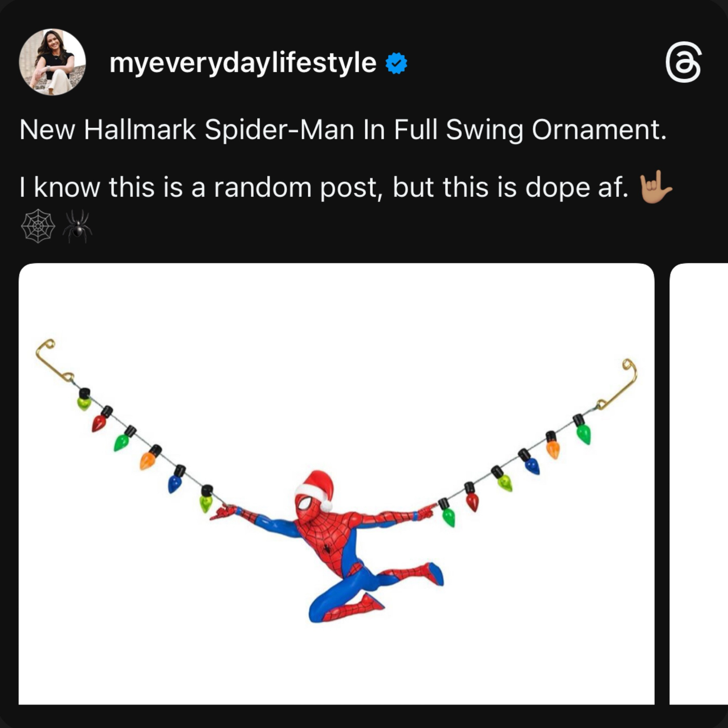
Task: Open the Spider-Man ornament photo
Action: click(335, 490)
